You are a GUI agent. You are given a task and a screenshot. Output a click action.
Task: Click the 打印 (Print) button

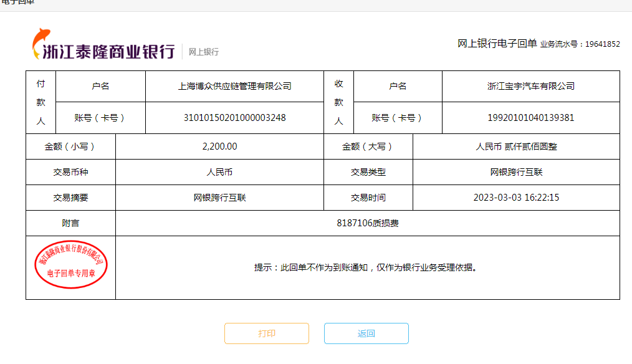[267, 333]
